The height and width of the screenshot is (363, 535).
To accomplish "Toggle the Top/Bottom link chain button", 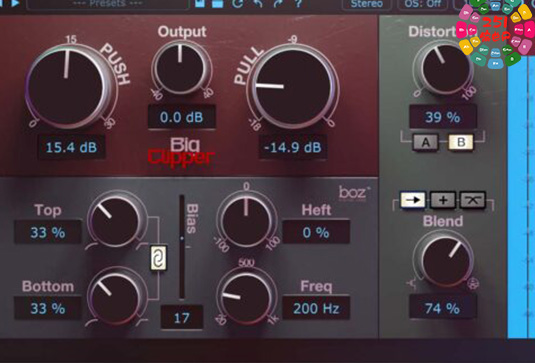I will 159,258.
